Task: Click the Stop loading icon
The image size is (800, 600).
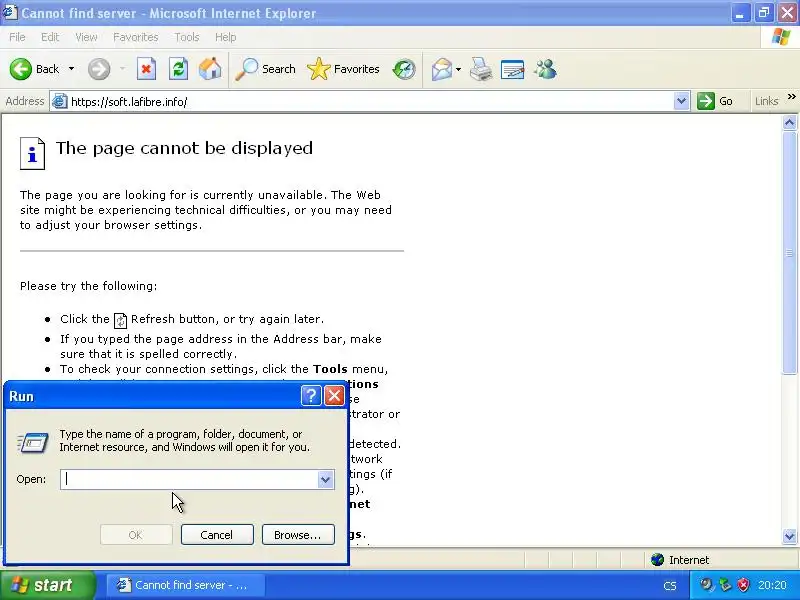Action: point(146,69)
